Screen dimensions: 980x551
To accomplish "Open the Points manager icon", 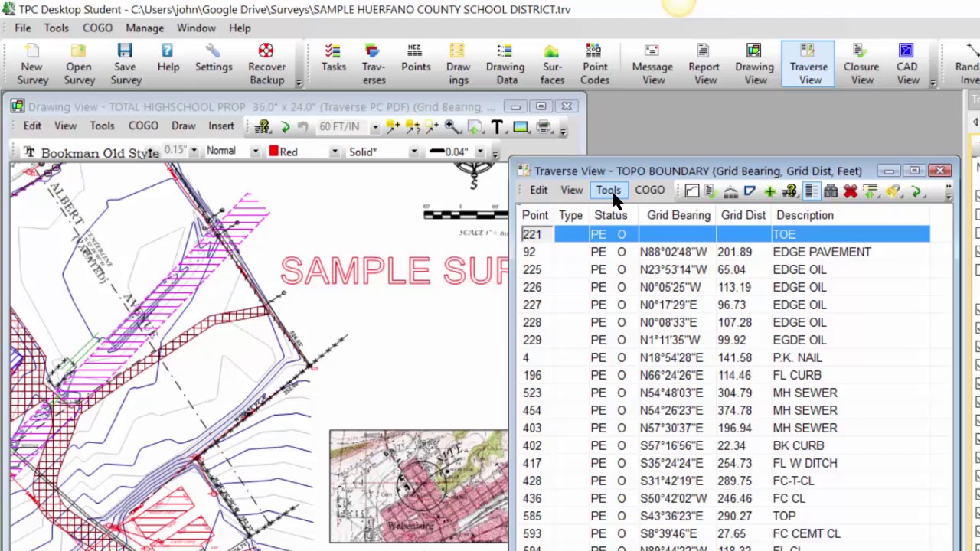I will coord(415,60).
